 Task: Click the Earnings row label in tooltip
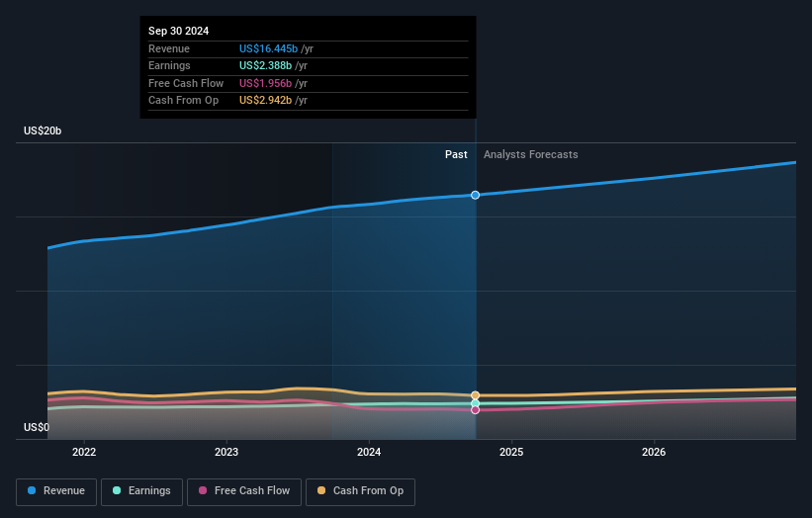pyautogui.click(x=169, y=65)
